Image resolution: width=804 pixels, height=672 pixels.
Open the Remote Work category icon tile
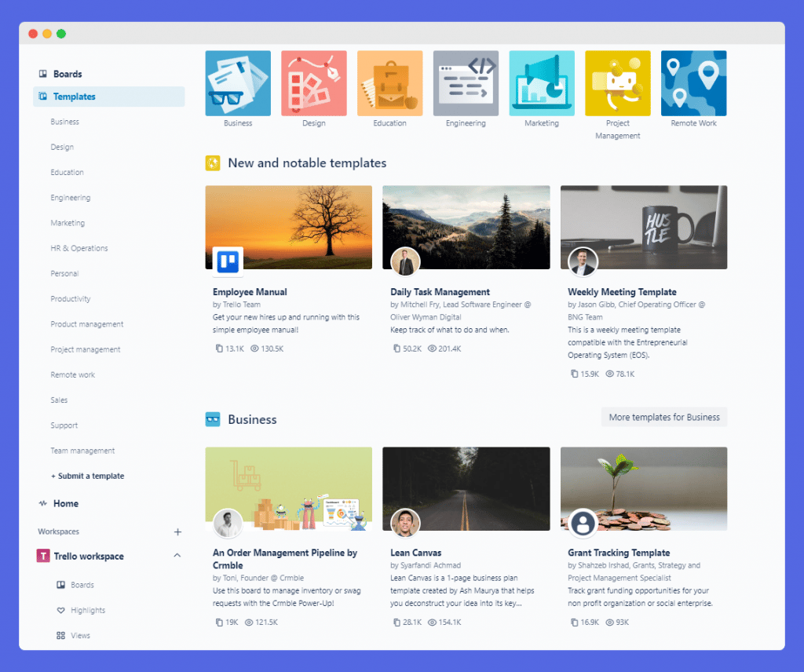pyautogui.click(x=693, y=83)
